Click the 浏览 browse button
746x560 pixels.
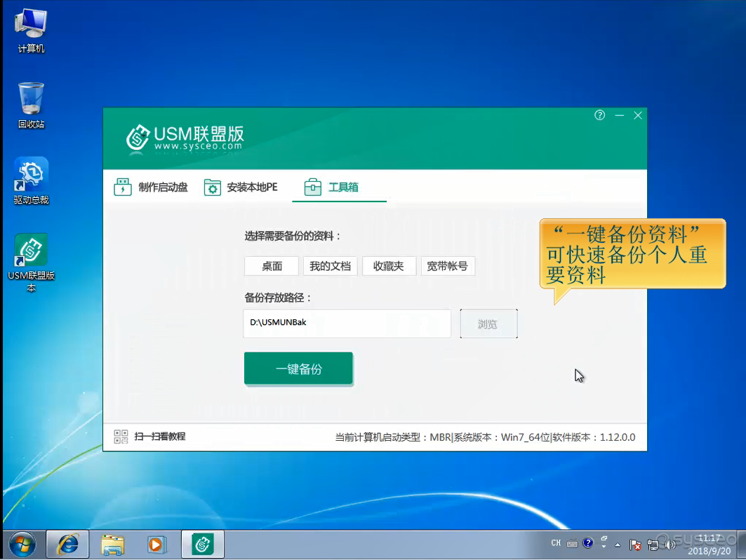coord(488,324)
